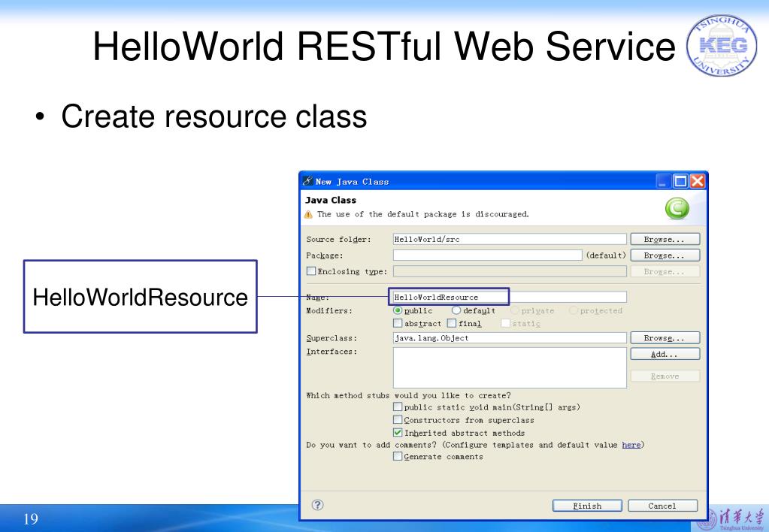The image size is (769, 532).
Task: Select the default modifier radio button
Action: 456,310
